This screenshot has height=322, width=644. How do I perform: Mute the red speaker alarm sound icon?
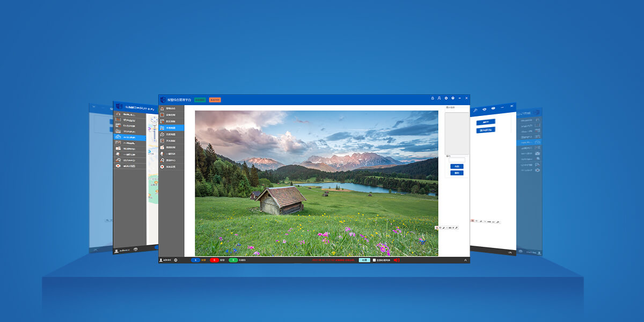pyautogui.click(x=396, y=260)
